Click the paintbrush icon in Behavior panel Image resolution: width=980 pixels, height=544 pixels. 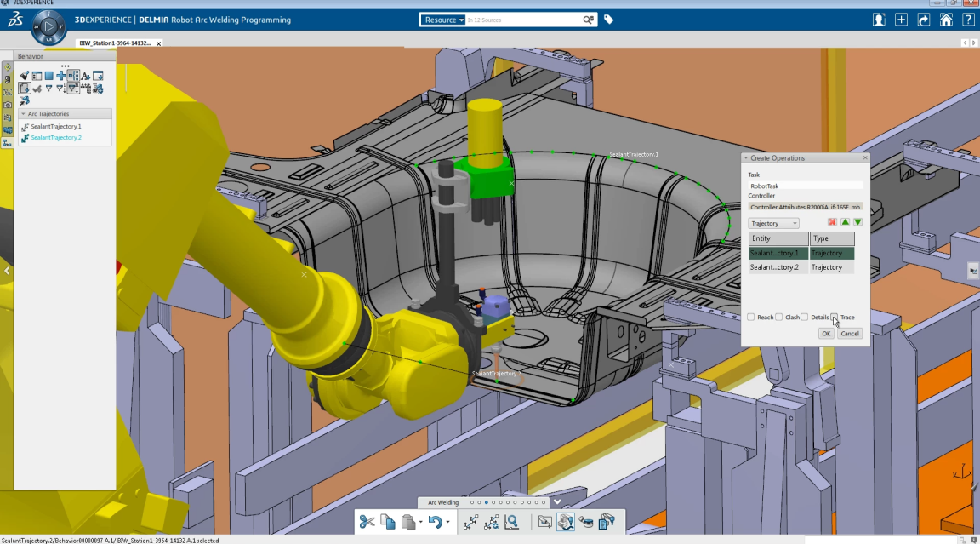25,76
